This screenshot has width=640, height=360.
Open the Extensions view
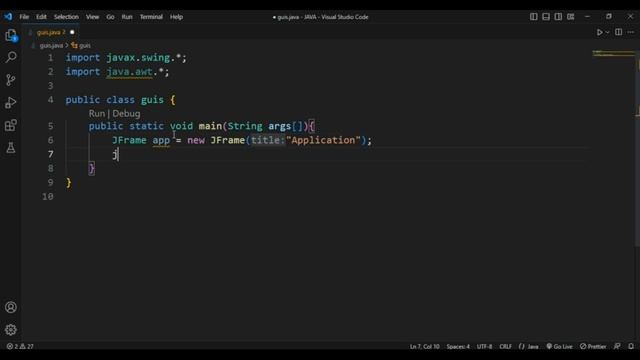click(x=11, y=125)
